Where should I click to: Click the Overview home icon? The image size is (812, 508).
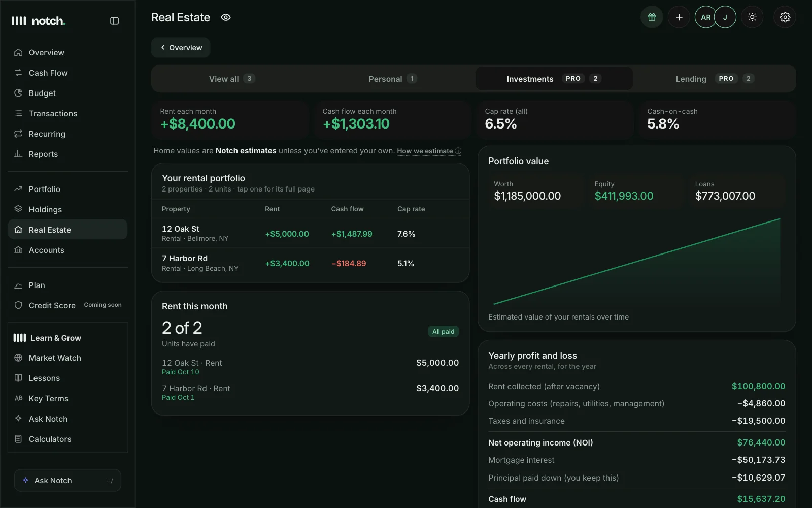point(18,52)
